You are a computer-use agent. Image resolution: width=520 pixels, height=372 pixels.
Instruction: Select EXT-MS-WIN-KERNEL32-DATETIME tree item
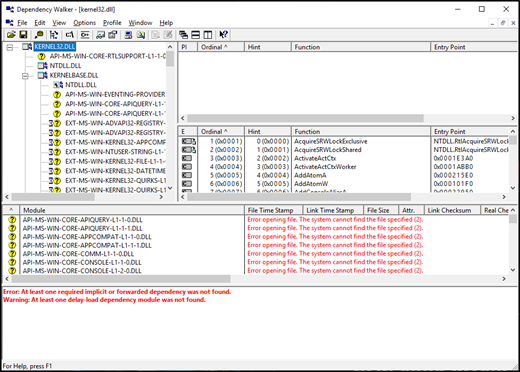point(115,171)
